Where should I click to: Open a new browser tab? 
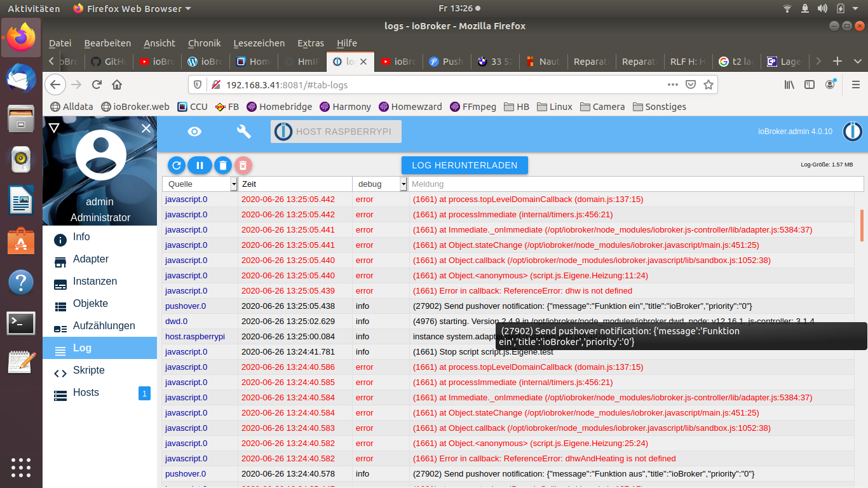pyautogui.click(x=837, y=62)
